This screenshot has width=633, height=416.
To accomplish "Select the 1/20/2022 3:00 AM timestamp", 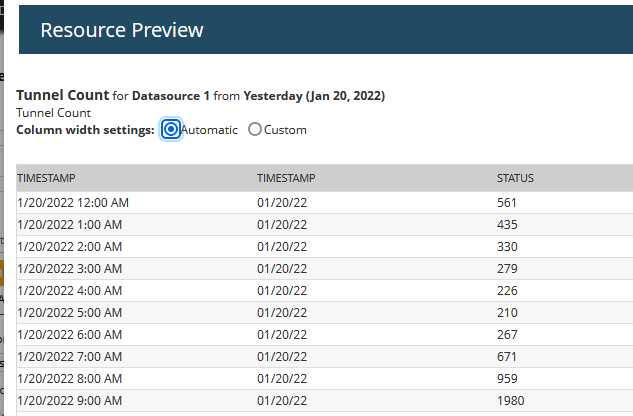I will point(69,268).
